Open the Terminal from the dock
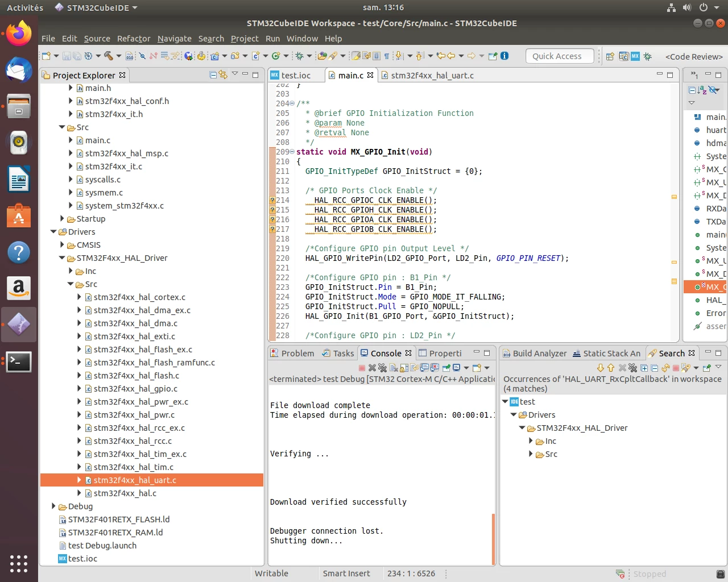 [x=19, y=361]
